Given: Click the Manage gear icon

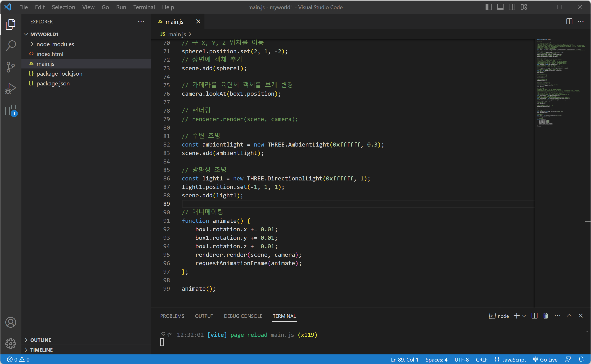Looking at the screenshot, I should coord(10,343).
